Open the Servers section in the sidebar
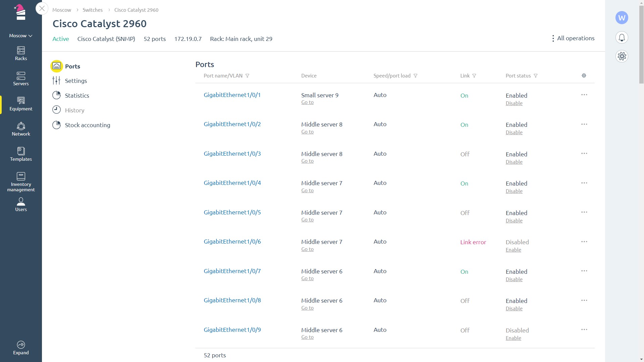This screenshot has width=644, height=362. point(21,79)
